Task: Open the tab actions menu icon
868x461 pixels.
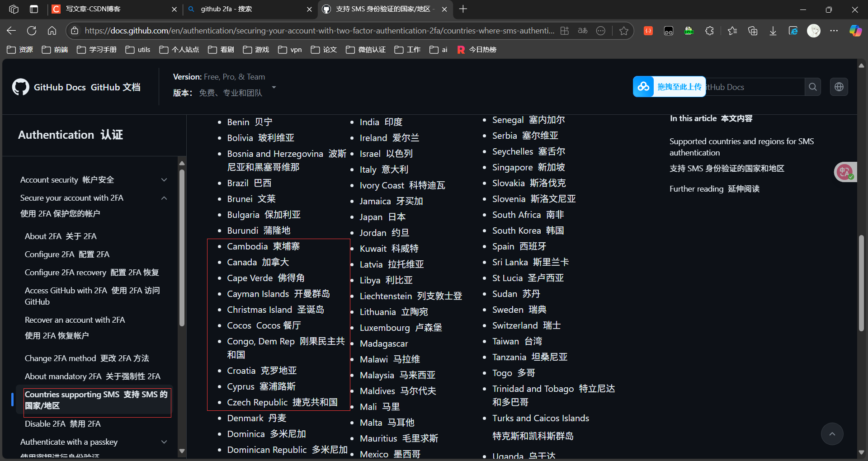Action: click(x=34, y=9)
